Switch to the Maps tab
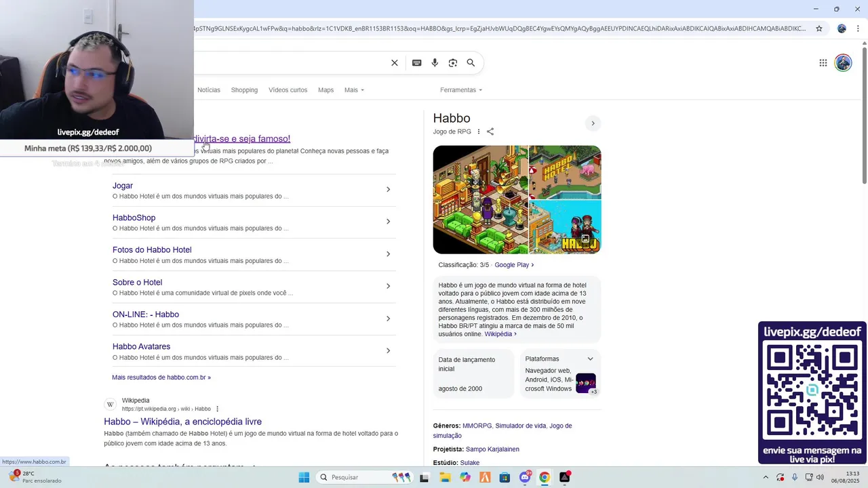Viewport: 868px width, 488px height. 326,90
